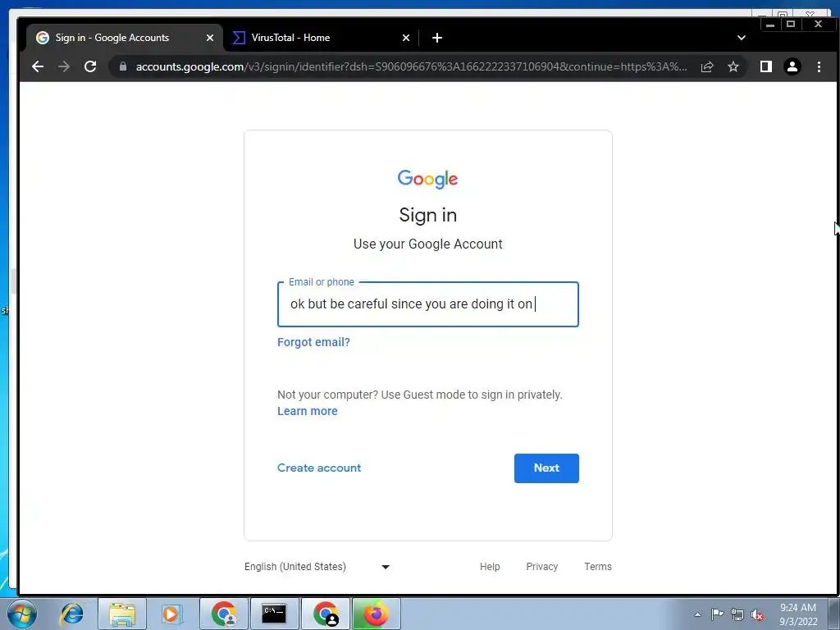Open Windows Media Player from taskbar
This screenshot has height=630, width=840.
pos(171,614)
